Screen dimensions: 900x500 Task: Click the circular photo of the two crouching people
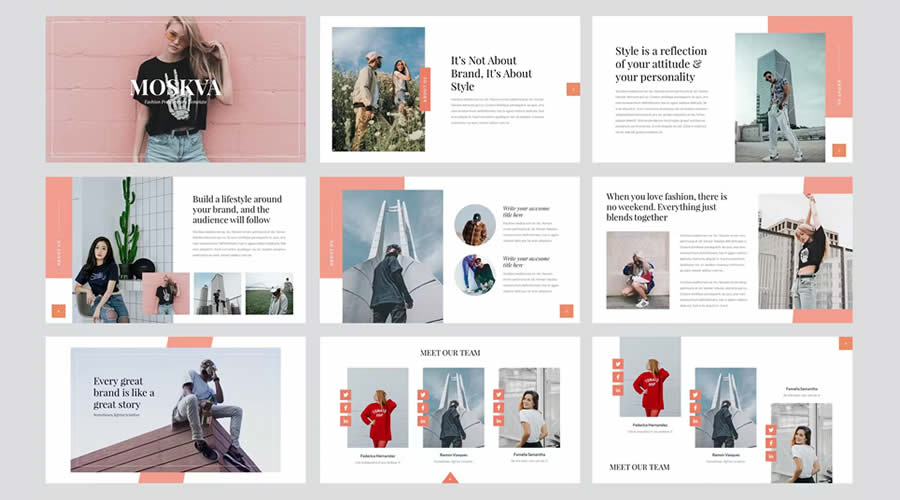[x=475, y=275]
